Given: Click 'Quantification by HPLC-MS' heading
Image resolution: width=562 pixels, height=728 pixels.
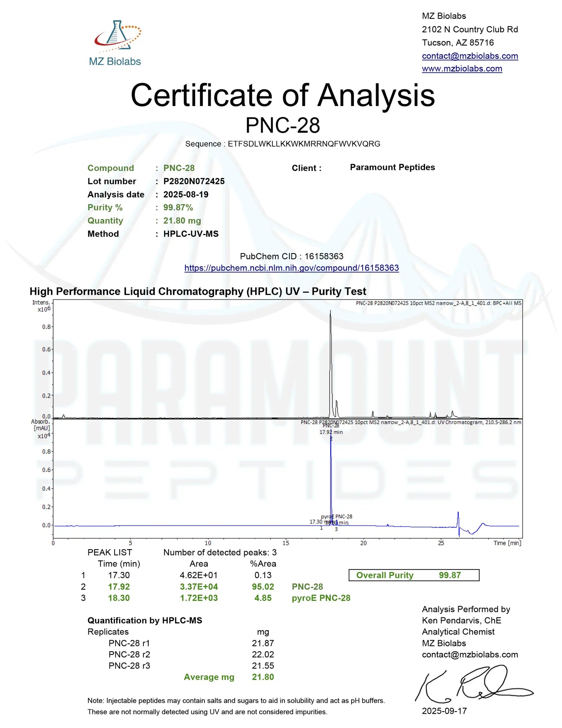Looking at the screenshot, I should coord(145,621).
